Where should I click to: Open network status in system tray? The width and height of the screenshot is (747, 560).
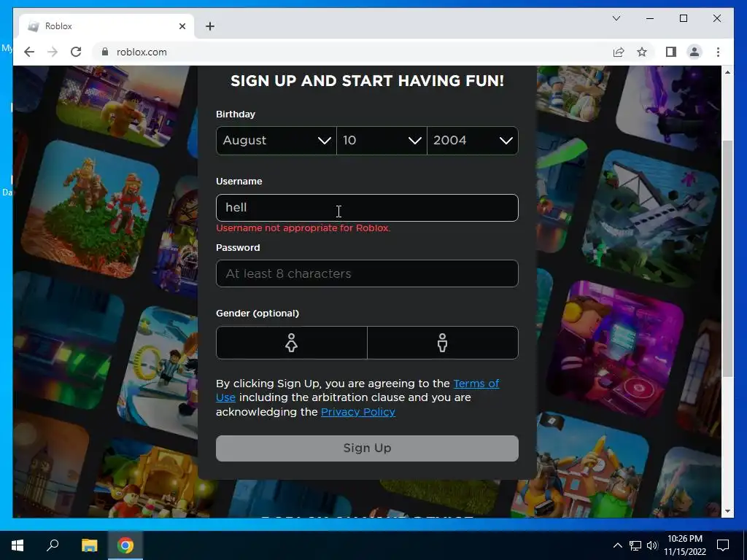pyautogui.click(x=635, y=545)
